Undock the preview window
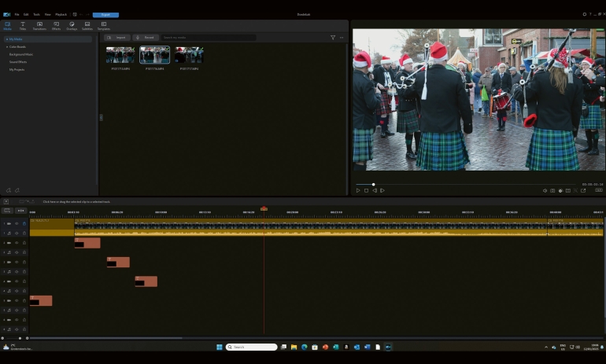The image size is (606, 364). click(583, 190)
